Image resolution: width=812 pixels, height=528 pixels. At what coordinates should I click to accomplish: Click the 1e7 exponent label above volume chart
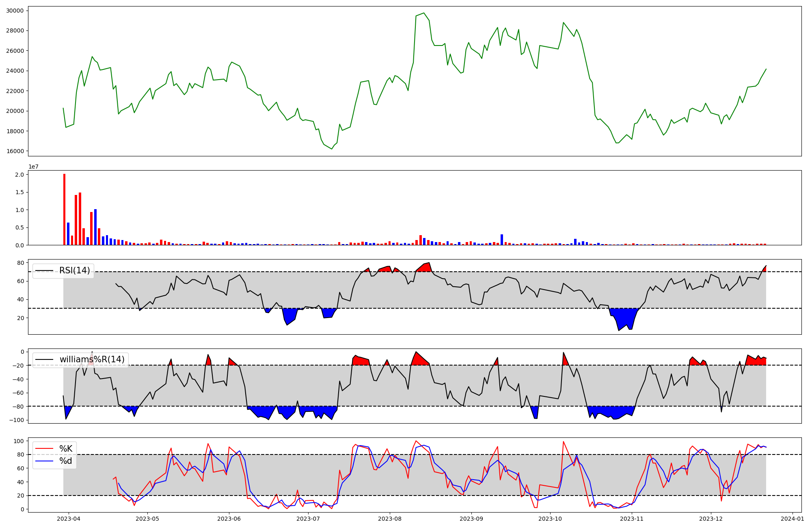click(33, 167)
